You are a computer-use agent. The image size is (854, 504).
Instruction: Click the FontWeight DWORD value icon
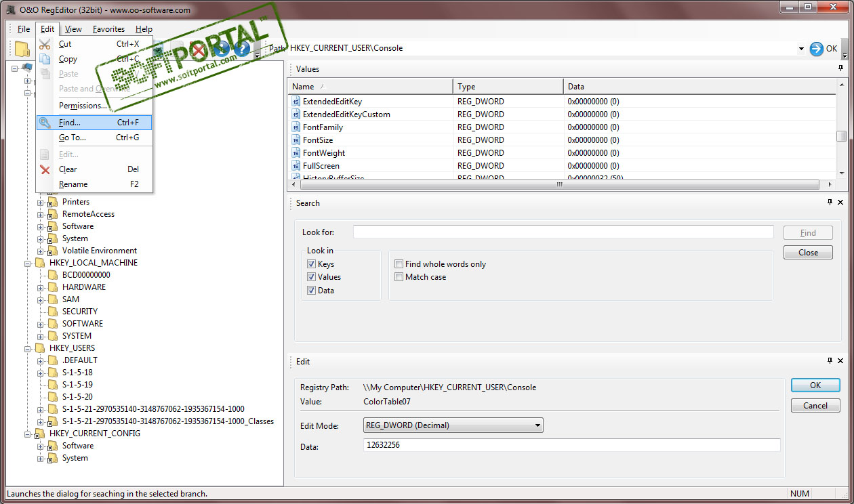pos(296,153)
